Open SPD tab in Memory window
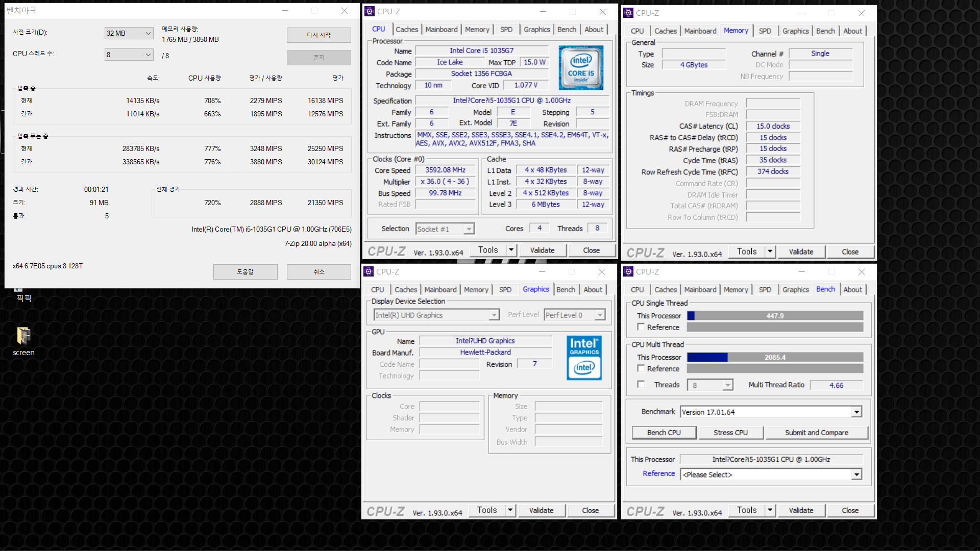The height and width of the screenshot is (551, 980). (x=765, y=31)
